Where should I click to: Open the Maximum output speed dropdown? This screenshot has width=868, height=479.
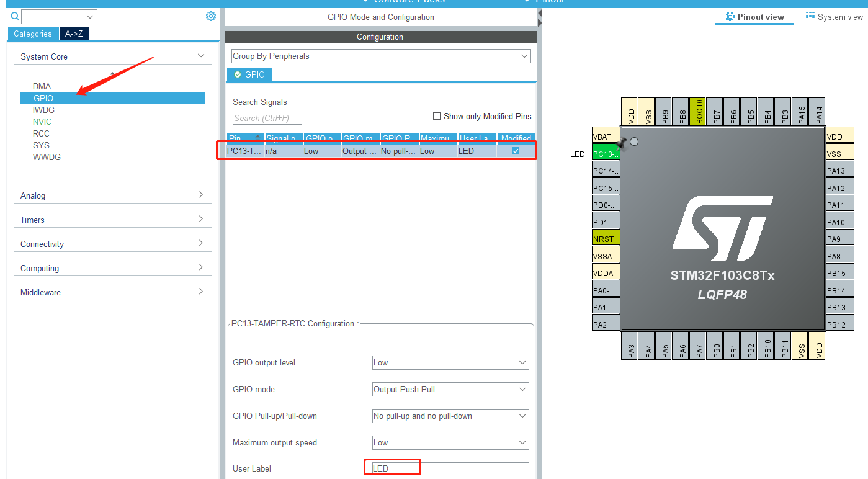click(x=450, y=442)
